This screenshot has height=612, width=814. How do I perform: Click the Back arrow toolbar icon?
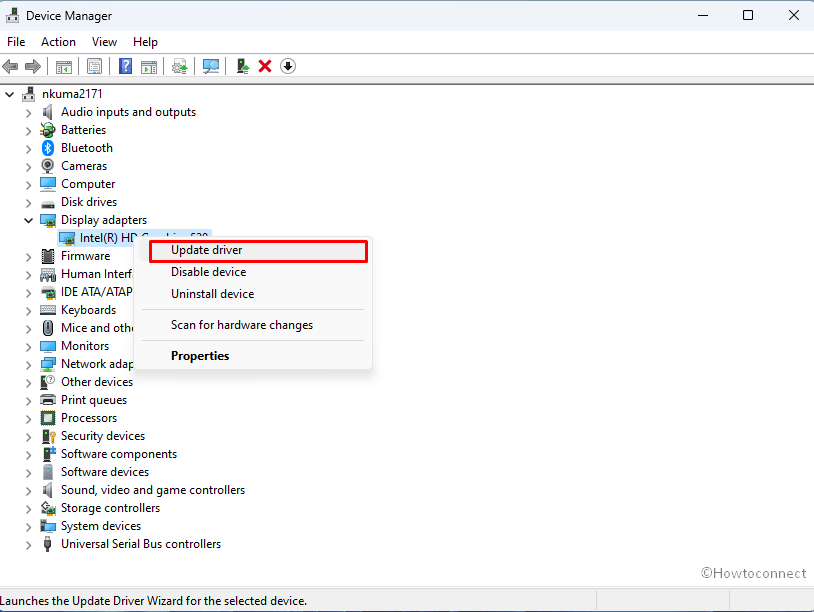[x=10, y=66]
